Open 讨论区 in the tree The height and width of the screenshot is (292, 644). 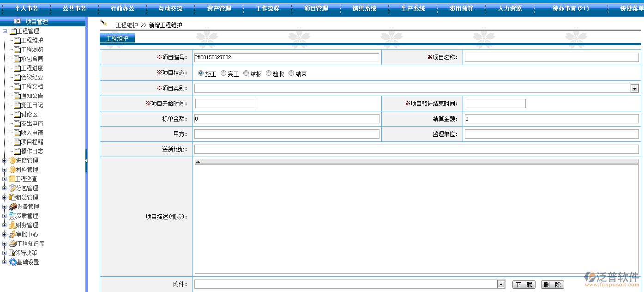pyautogui.click(x=29, y=114)
